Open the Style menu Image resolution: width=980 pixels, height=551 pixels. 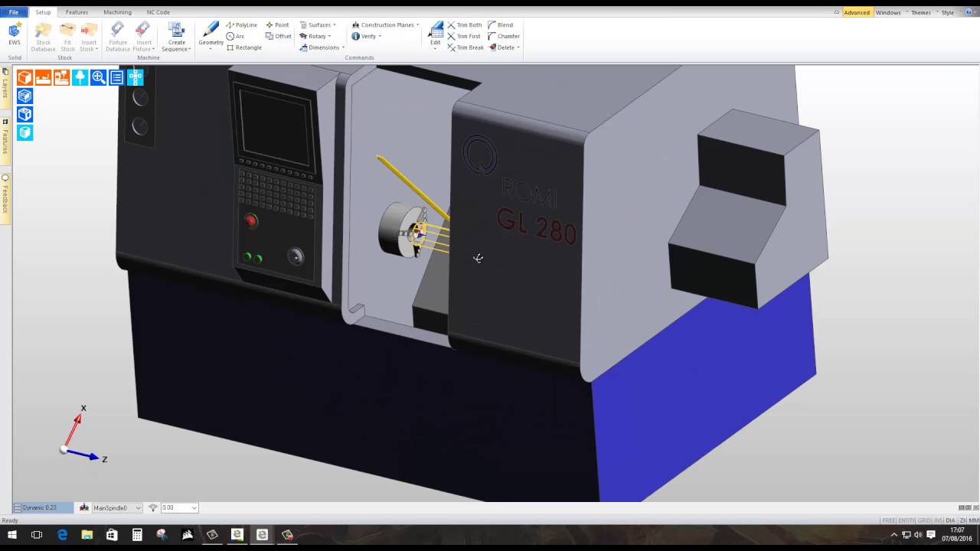tap(949, 12)
